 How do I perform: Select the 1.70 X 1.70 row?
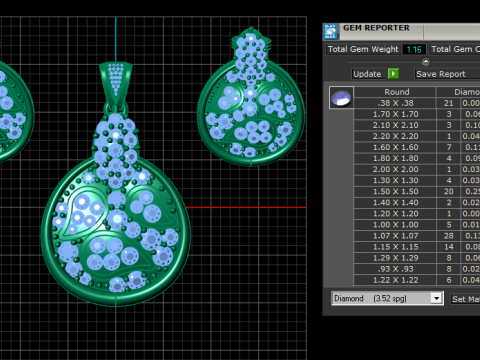417,114
